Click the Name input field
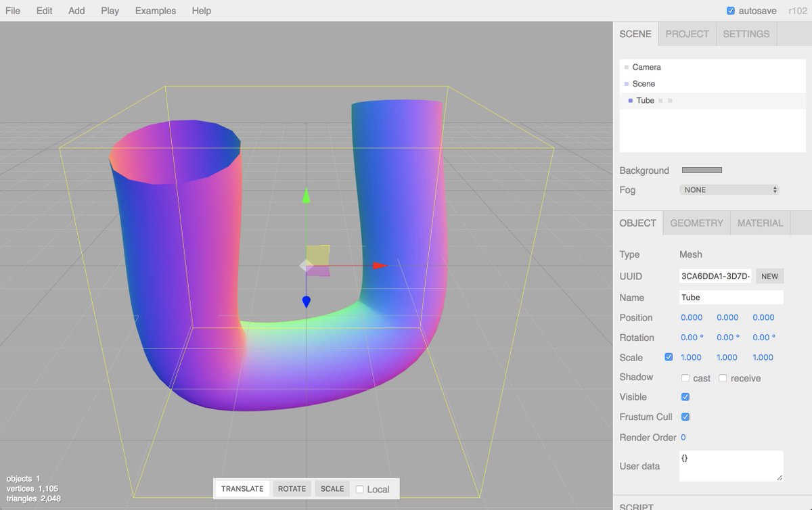Screen dimensions: 812x510 tap(731, 298)
